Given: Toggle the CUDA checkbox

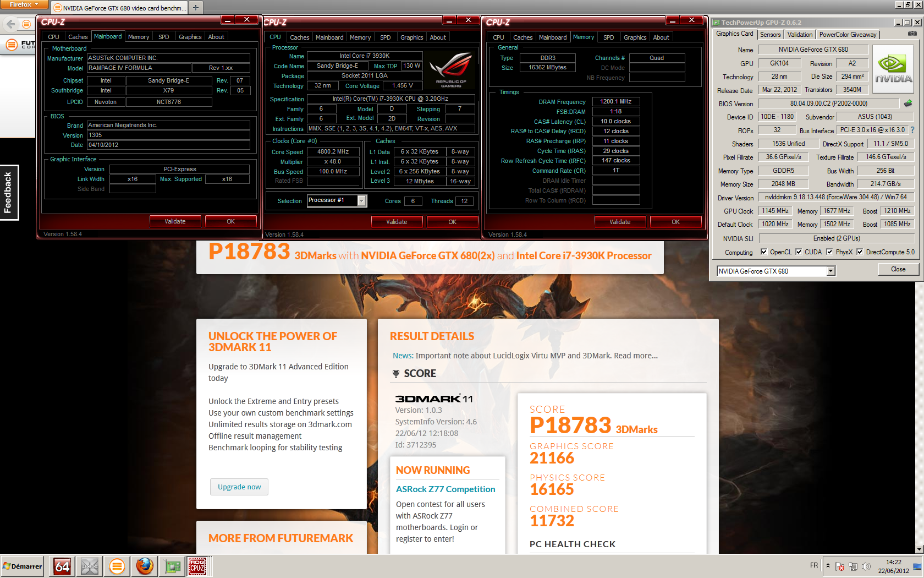Looking at the screenshot, I should (x=799, y=252).
